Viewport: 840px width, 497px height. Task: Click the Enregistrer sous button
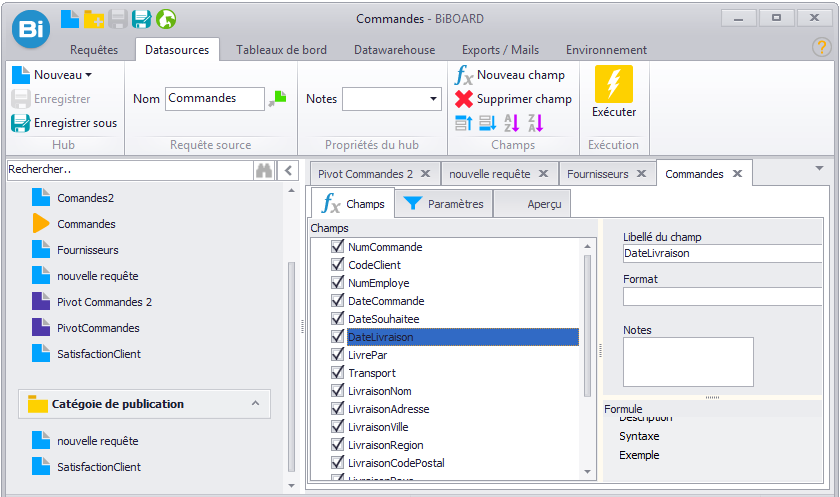tap(64, 123)
